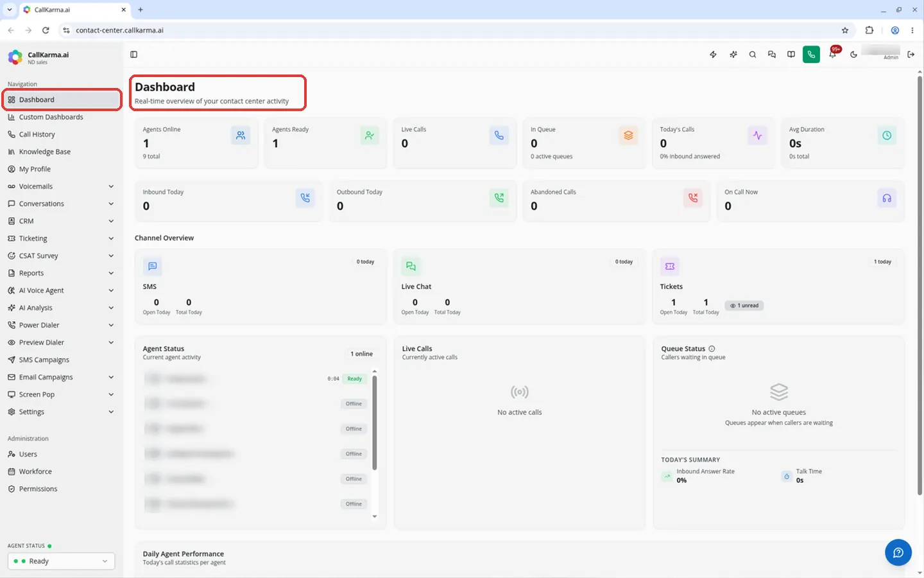Click the Live Calls phone icon
924x578 pixels.
pyautogui.click(x=499, y=136)
